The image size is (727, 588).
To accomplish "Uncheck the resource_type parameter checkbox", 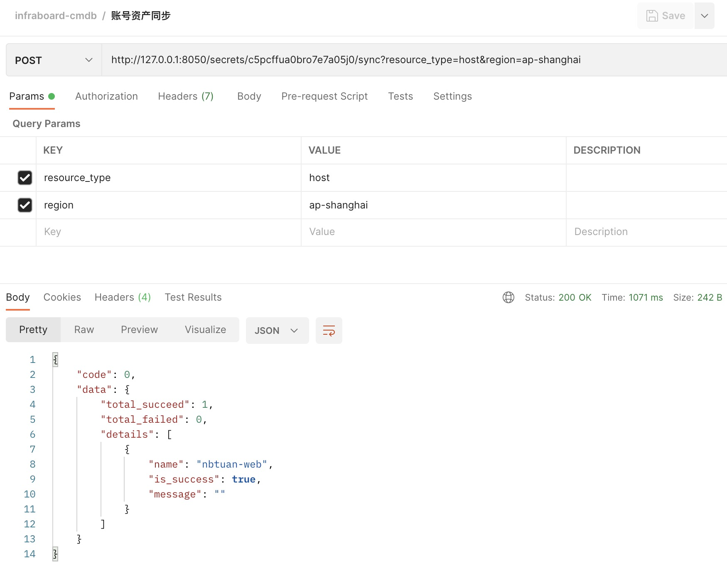I will click(x=25, y=178).
